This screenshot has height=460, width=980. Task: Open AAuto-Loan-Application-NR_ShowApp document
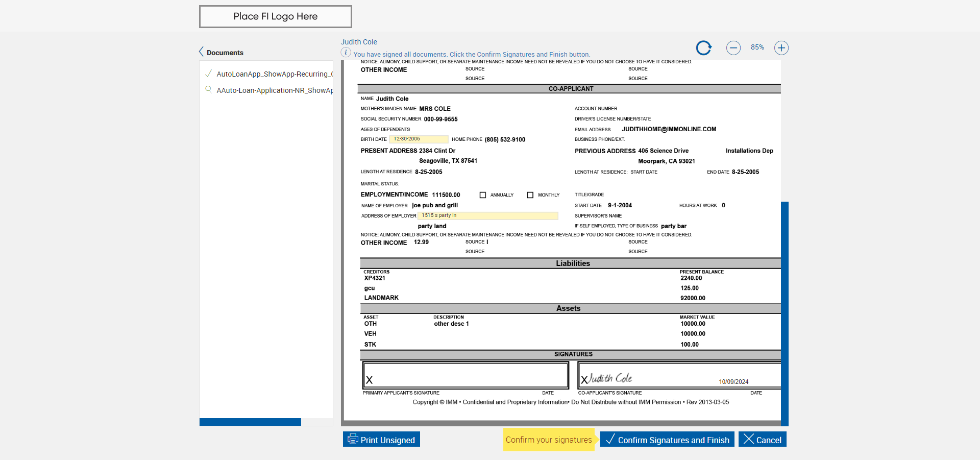(x=275, y=90)
